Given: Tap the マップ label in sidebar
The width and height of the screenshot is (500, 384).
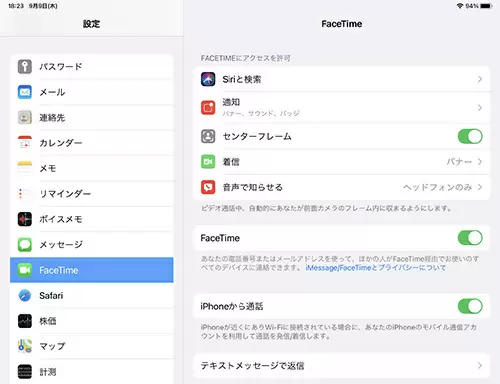Looking at the screenshot, I should 52,347.
